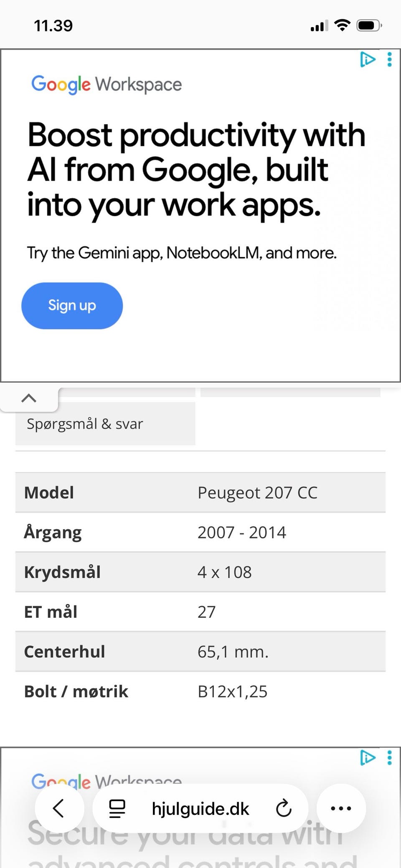Image resolution: width=401 pixels, height=868 pixels.
Task: Tap the Centerhul value 65,1 mm.
Action: [233, 652]
